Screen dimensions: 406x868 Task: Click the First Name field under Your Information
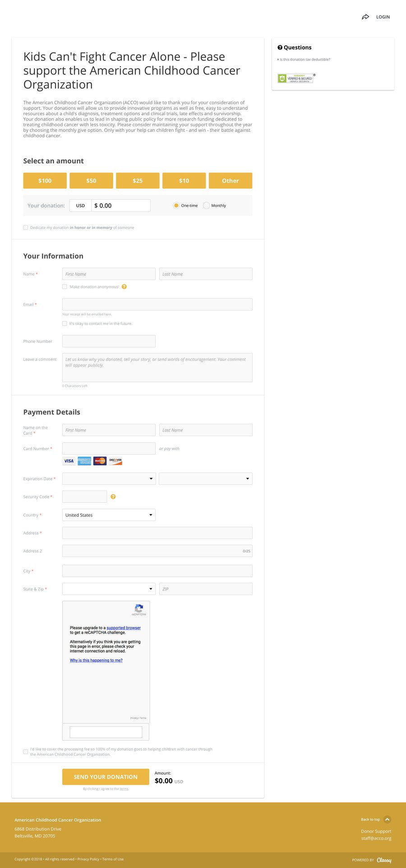109,274
